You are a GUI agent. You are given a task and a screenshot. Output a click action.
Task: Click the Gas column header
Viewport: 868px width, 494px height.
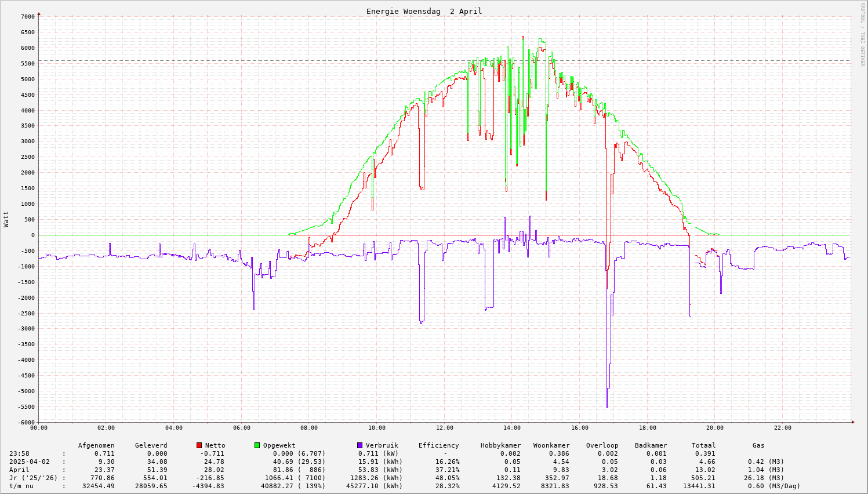click(x=758, y=445)
